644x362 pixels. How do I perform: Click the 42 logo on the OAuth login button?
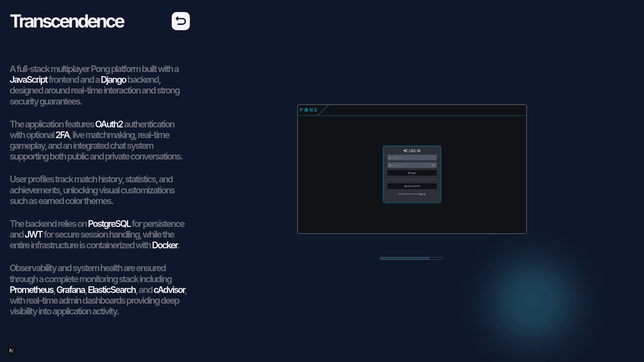click(x=406, y=186)
